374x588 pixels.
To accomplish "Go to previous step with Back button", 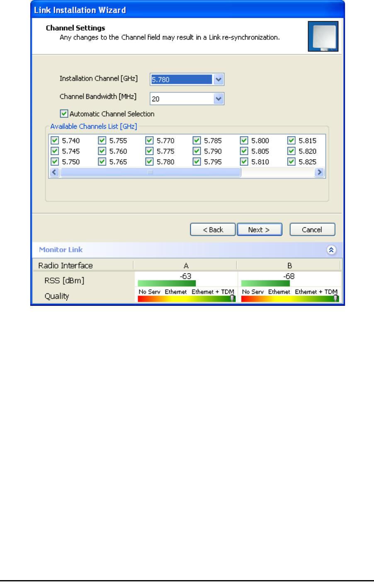I will coord(213,229).
